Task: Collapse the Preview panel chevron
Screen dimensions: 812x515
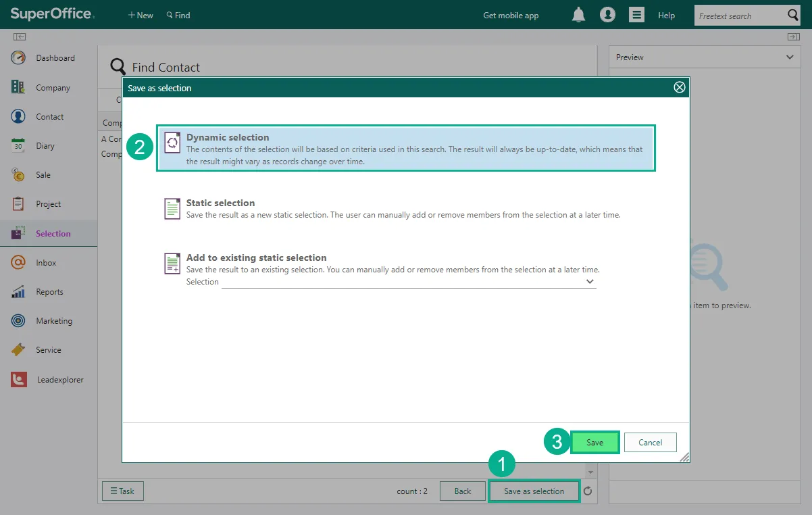Action: pyautogui.click(x=790, y=57)
